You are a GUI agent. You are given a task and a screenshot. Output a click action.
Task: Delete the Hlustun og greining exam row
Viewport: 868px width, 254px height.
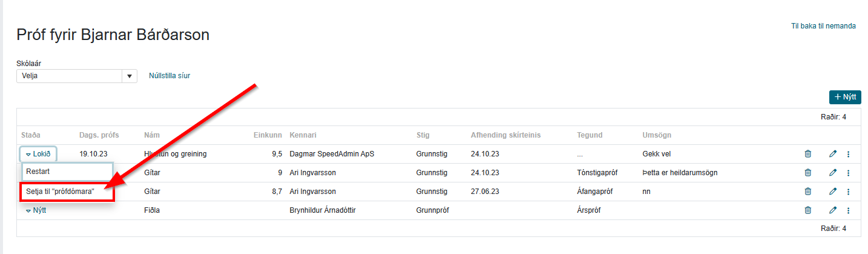tap(807, 154)
